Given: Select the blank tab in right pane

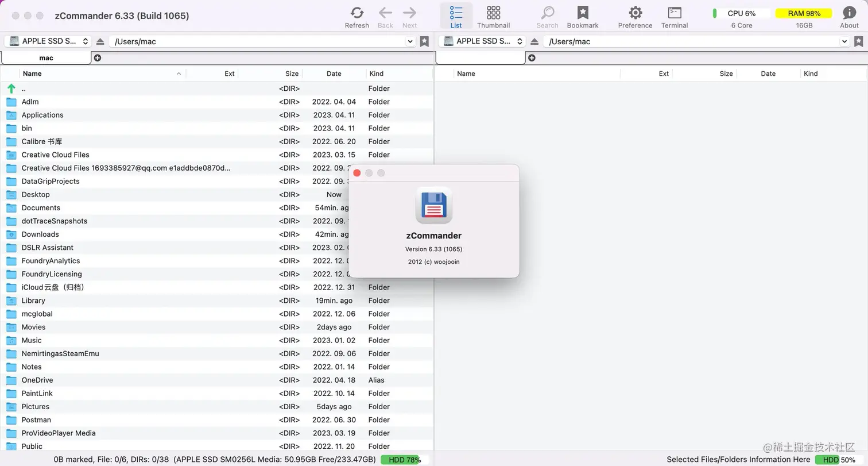Looking at the screenshot, I should coord(480,58).
